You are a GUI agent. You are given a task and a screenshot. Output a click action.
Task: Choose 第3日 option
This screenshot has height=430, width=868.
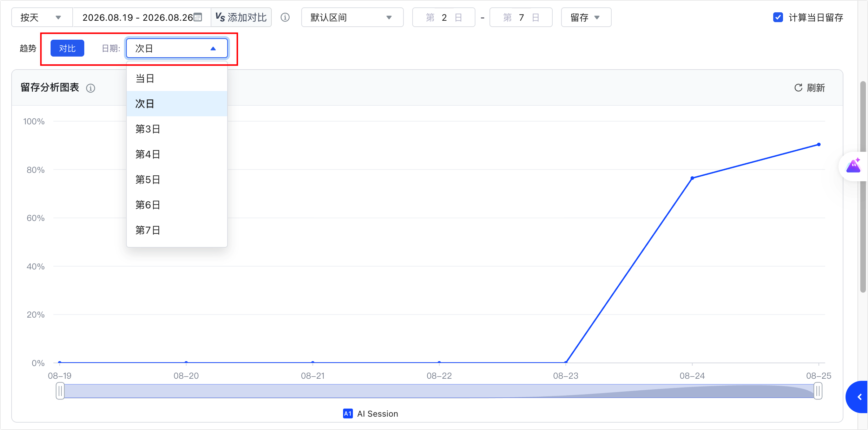click(177, 129)
